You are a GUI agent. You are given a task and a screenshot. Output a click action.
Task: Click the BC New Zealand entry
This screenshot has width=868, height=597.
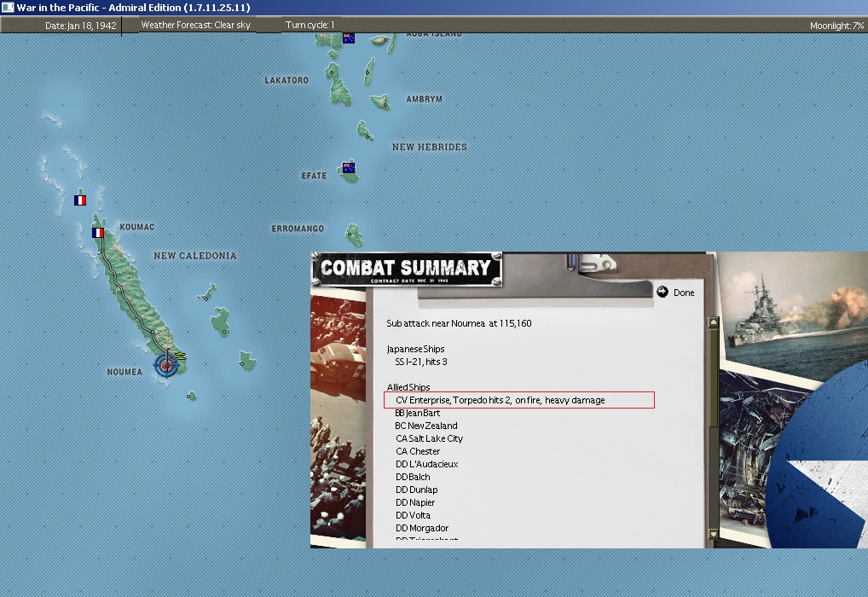pos(425,426)
